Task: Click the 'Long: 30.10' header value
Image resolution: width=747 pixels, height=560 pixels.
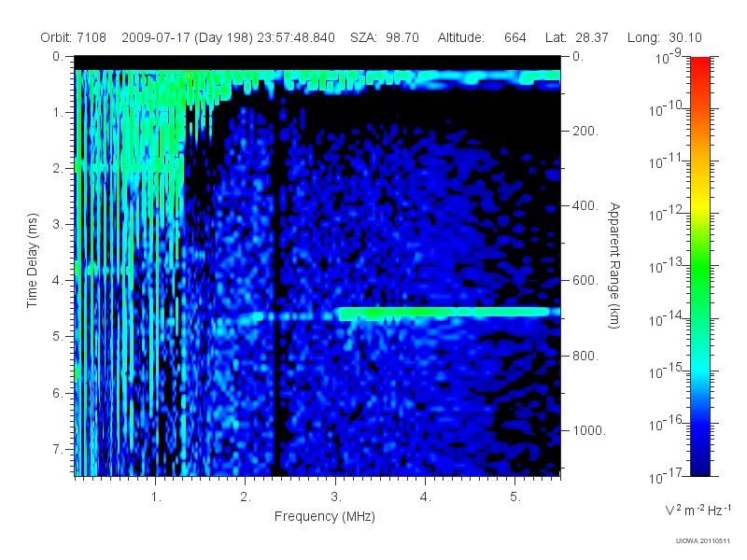Action: coord(665,37)
